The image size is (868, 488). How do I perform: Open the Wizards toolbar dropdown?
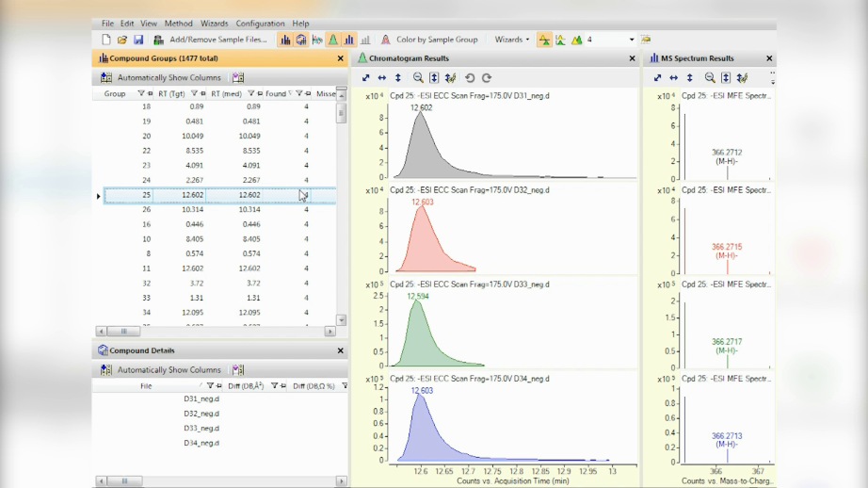pyautogui.click(x=513, y=40)
